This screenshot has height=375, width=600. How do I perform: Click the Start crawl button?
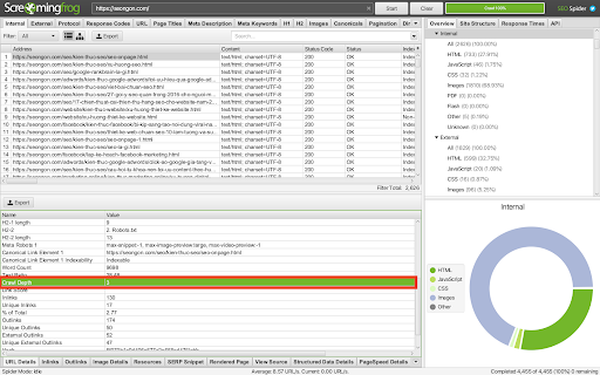[391, 8]
